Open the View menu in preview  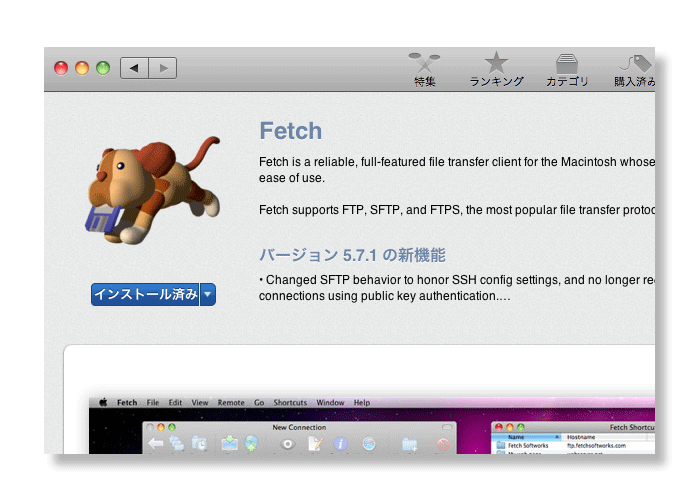click(x=200, y=403)
